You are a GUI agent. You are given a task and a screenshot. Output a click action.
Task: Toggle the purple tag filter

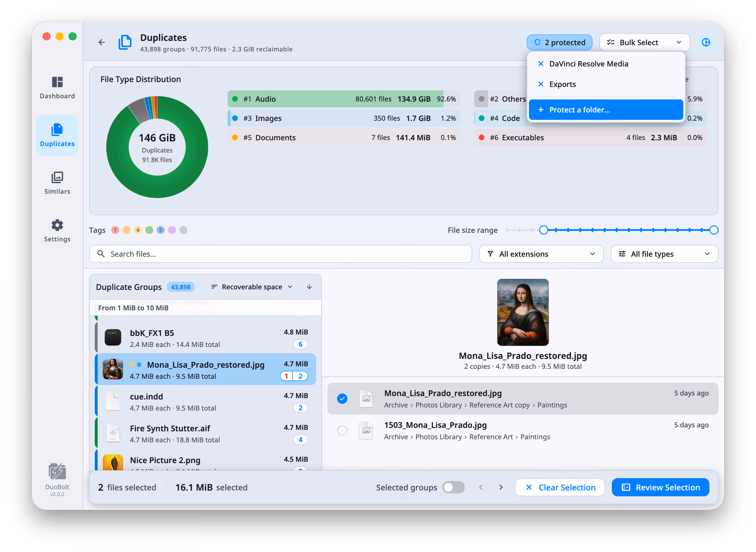coord(172,230)
